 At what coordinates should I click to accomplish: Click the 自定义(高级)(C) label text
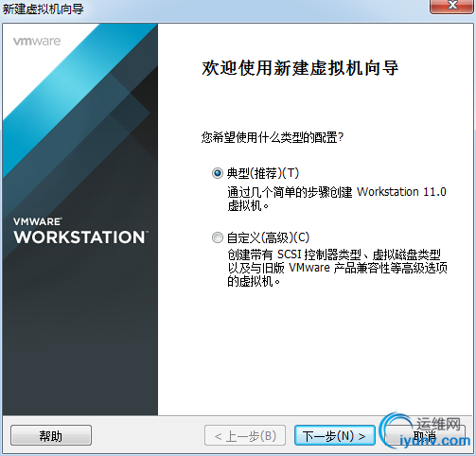coord(268,237)
